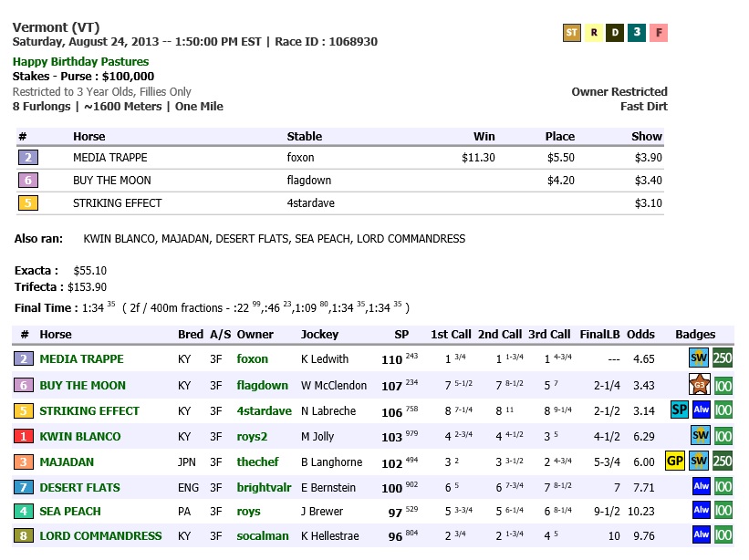Click post position 2 swatch in payout table
Image resolution: width=749 pixels, height=560 pixels.
pyautogui.click(x=27, y=158)
